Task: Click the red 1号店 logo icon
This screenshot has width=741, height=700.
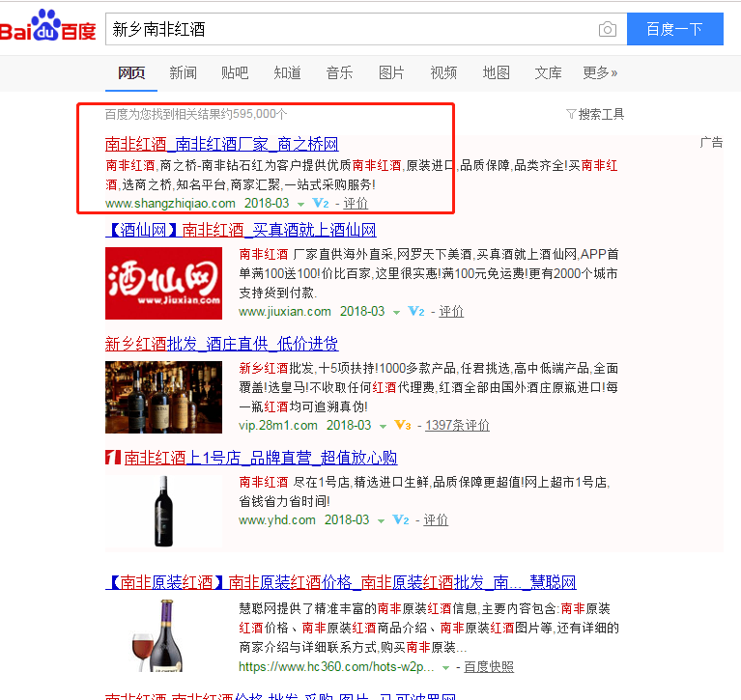Action: pyautogui.click(x=113, y=458)
